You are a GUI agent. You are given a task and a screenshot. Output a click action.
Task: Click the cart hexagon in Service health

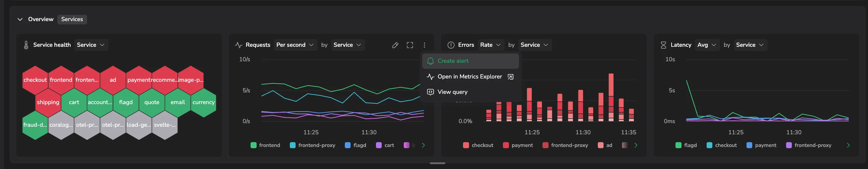click(x=74, y=102)
